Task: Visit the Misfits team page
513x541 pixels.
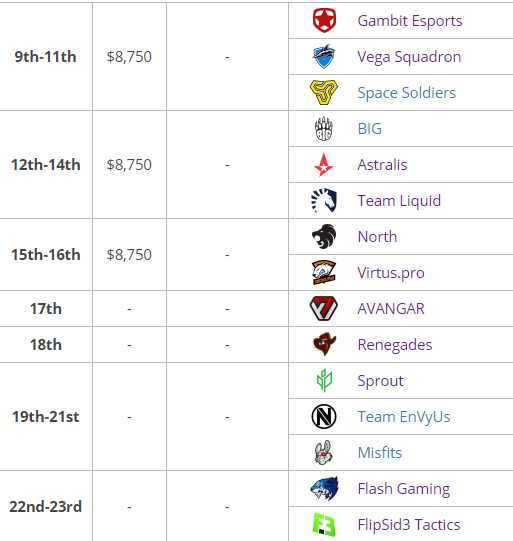Action: [x=380, y=453]
